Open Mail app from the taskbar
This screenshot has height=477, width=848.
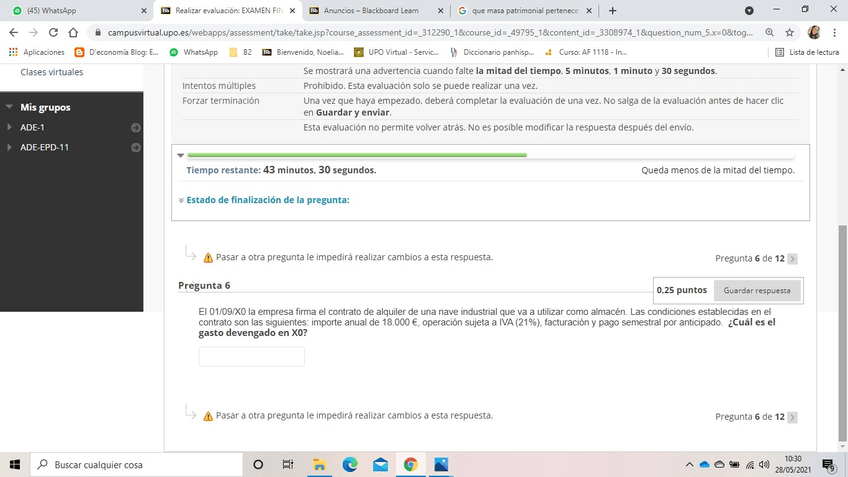380,465
